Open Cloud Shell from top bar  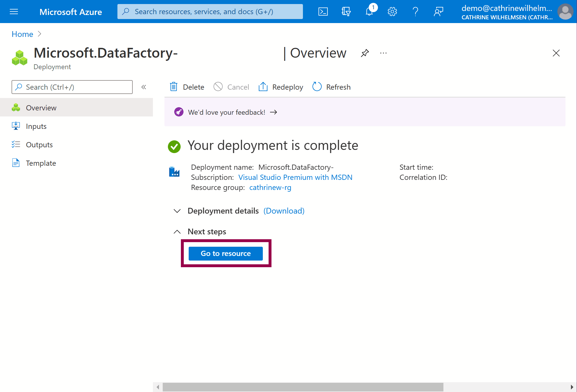[x=323, y=12]
